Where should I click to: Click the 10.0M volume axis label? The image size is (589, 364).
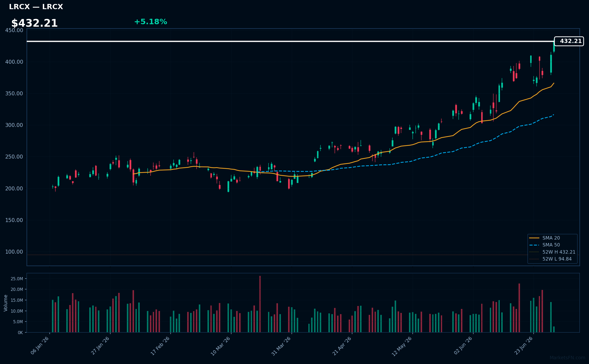[x=17, y=311]
